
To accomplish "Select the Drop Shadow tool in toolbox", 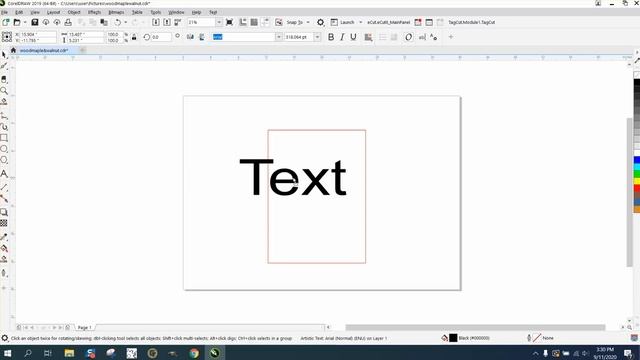I will click(x=4, y=212).
